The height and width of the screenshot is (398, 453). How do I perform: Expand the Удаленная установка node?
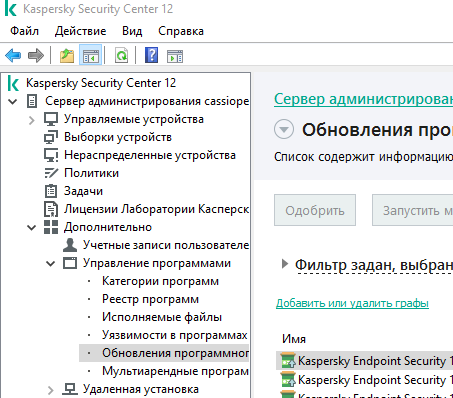[51, 390]
